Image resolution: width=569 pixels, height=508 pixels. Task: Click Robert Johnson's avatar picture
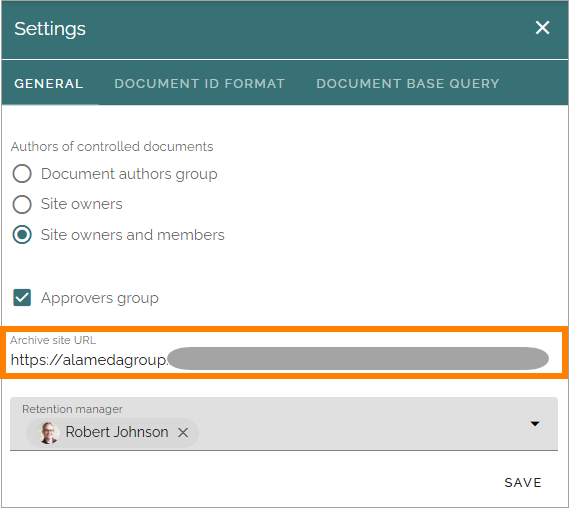tap(48, 433)
